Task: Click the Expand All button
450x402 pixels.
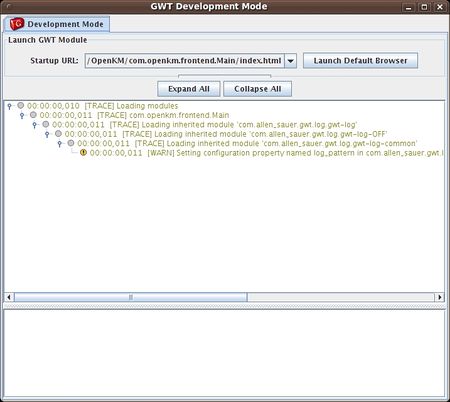Action: click(x=189, y=89)
